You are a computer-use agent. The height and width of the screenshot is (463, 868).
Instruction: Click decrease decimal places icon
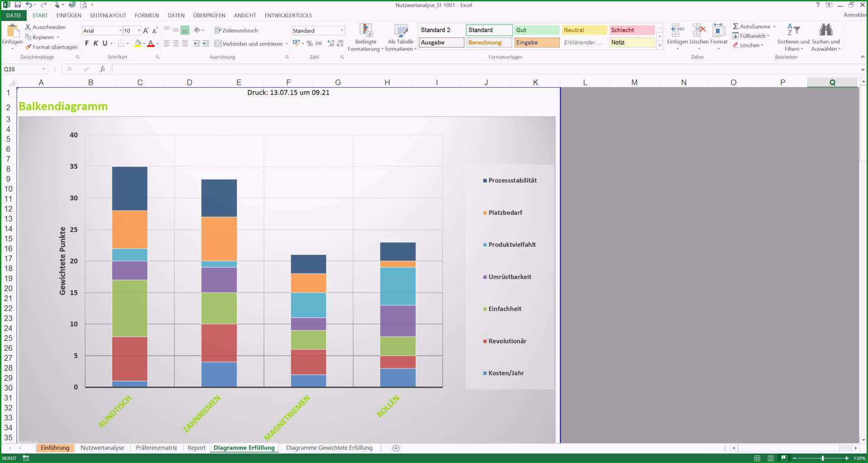coord(340,43)
